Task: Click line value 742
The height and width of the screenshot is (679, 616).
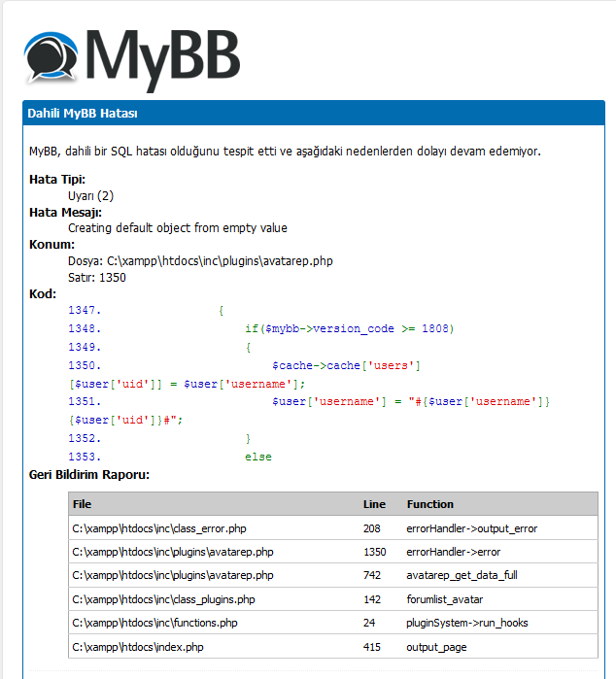Action: coord(372,575)
